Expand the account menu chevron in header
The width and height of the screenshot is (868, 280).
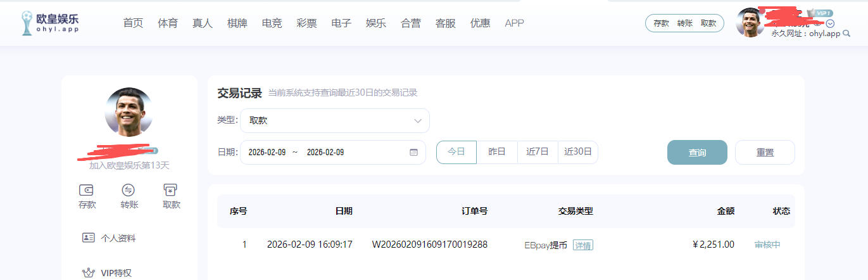point(830,23)
